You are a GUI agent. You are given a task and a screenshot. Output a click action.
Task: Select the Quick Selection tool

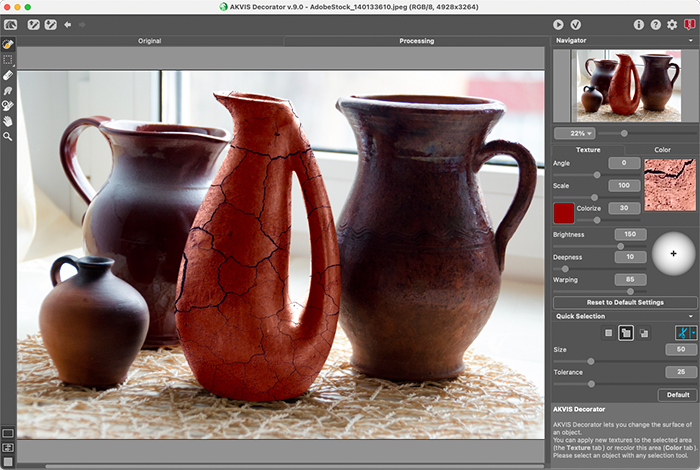pyautogui.click(x=8, y=45)
